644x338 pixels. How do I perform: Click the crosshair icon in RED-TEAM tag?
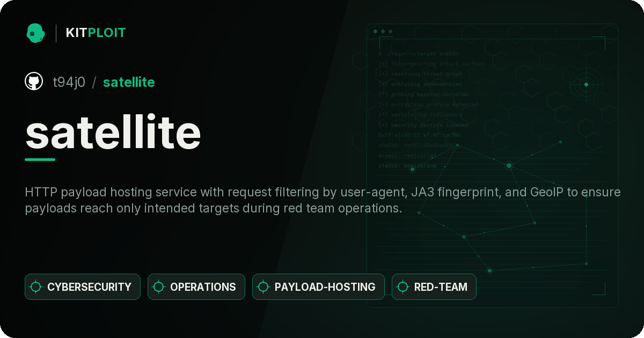pos(403,287)
